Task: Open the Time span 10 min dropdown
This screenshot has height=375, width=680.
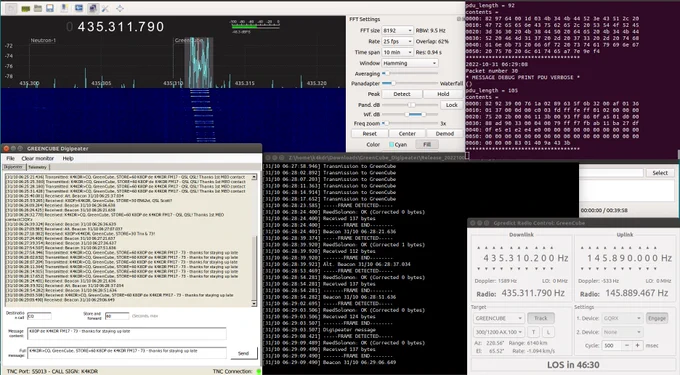Action: pos(397,52)
